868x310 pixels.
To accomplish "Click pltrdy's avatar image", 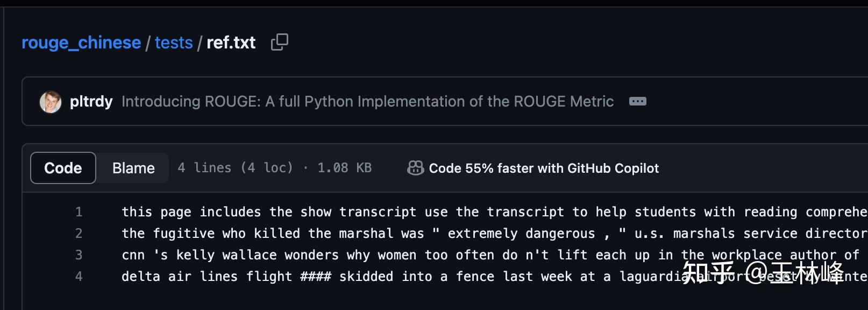I will point(51,102).
